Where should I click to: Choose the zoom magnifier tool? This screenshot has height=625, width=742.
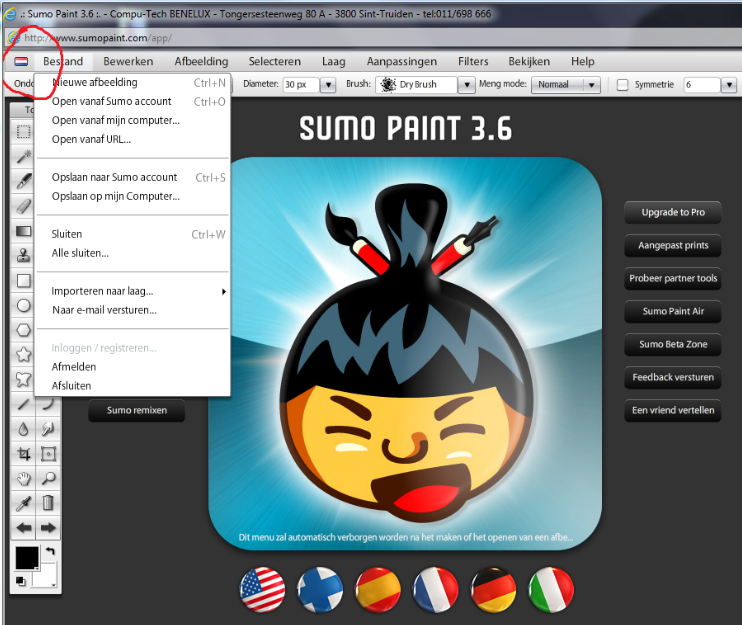pyautogui.click(x=47, y=478)
